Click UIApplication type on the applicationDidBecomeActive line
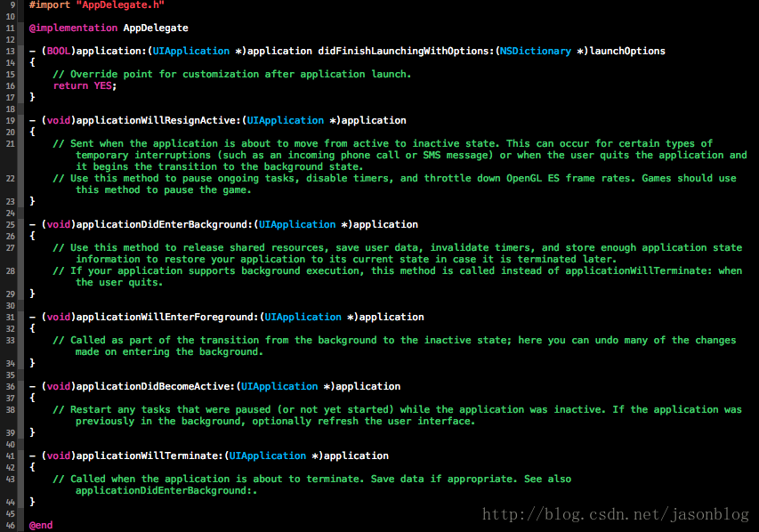 279,387
